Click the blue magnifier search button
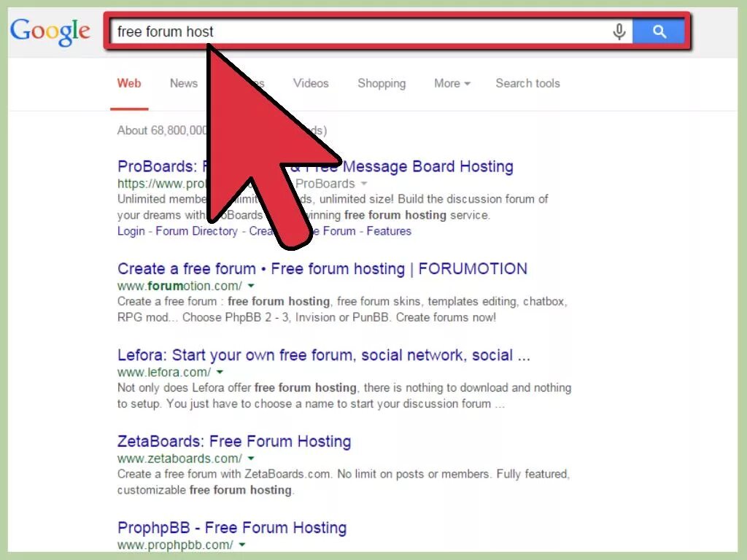 click(659, 31)
